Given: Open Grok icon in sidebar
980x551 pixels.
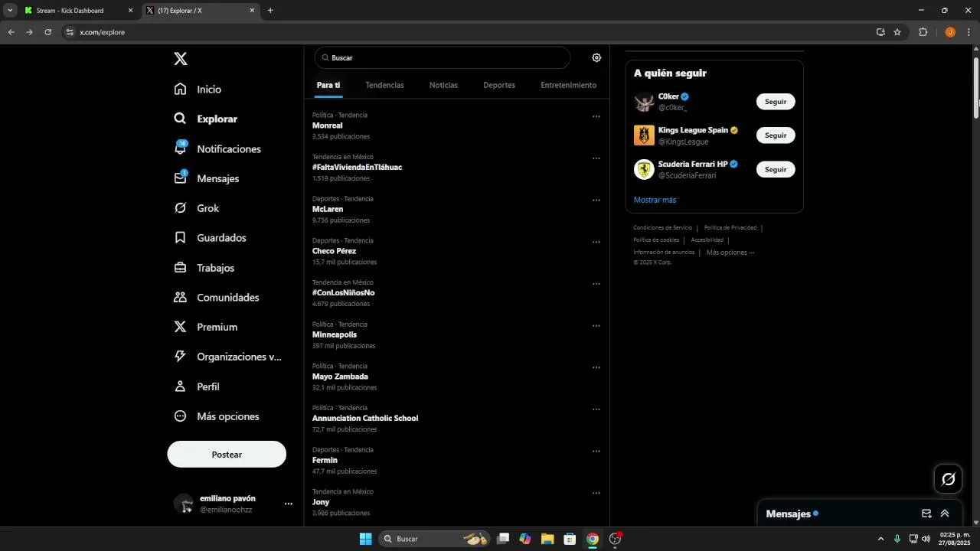Looking at the screenshot, I should point(180,208).
